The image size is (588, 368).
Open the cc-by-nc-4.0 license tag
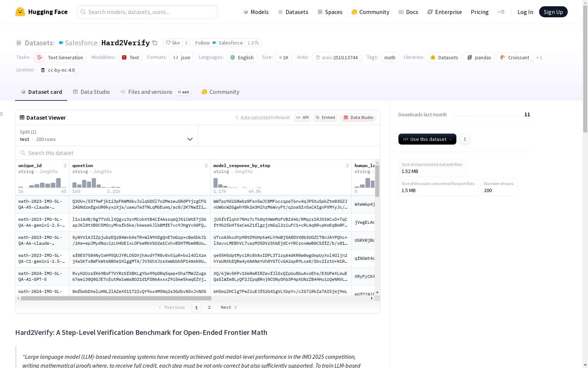click(x=58, y=70)
